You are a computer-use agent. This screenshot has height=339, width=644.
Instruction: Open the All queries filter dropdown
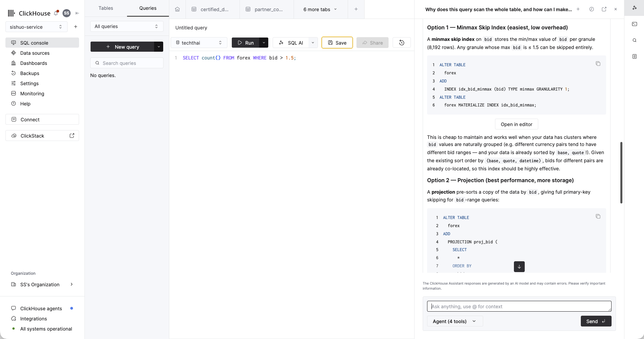tap(127, 26)
